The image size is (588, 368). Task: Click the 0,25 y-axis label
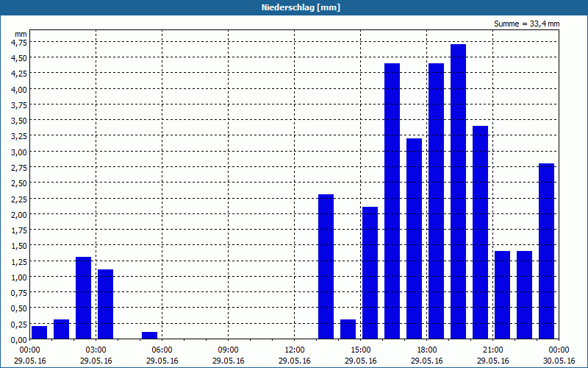[19, 324]
